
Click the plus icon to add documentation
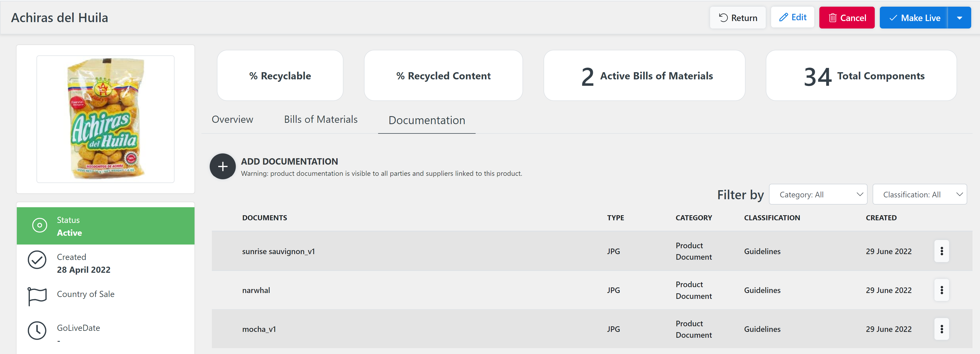point(222,166)
